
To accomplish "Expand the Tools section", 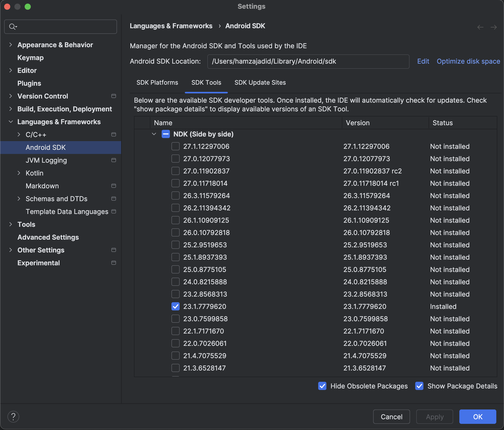I will 11,224.
